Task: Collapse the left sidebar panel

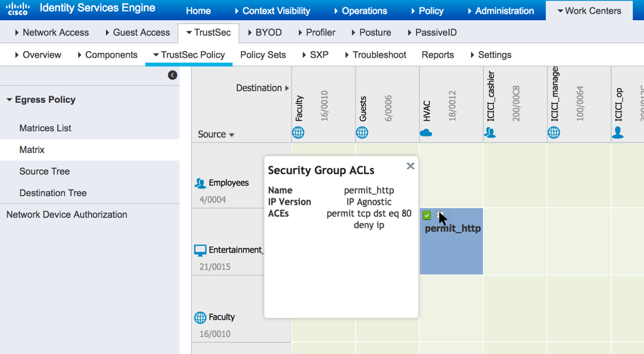Action: point(172,75)
